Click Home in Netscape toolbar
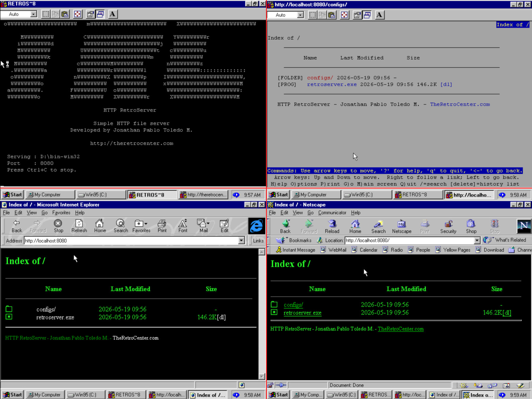Image resolution: width=532 pixels, height=399 pixels. [355, 227]
